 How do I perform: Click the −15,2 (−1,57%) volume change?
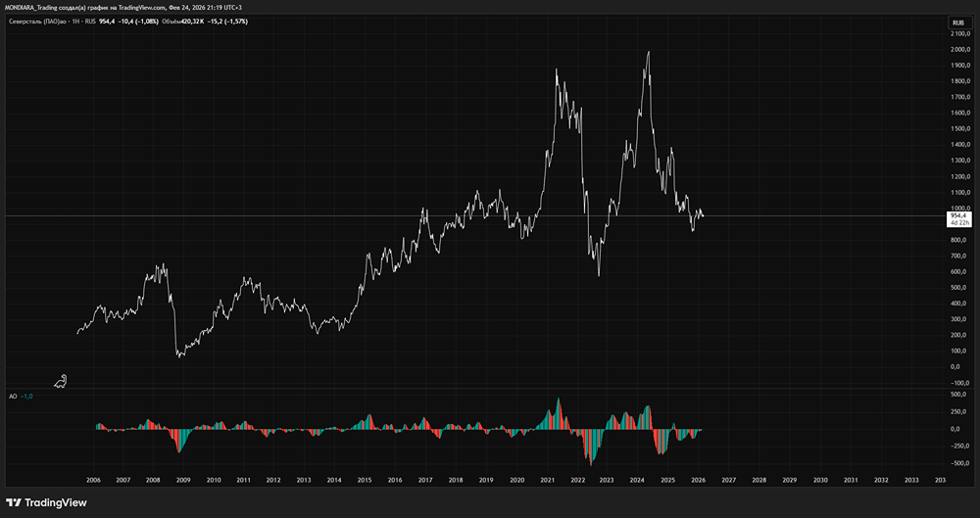click(x=226, y=22)
